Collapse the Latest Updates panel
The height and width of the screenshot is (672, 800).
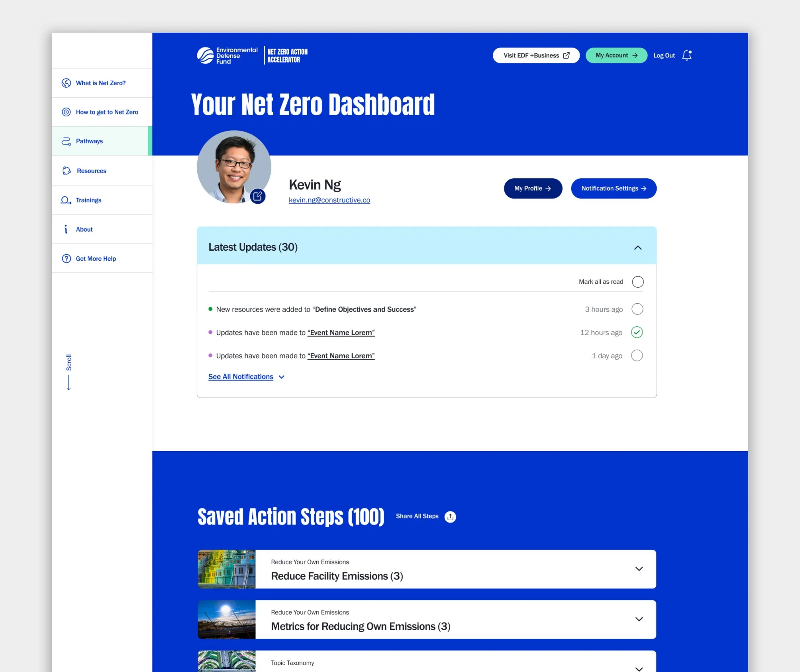[637, 248]
